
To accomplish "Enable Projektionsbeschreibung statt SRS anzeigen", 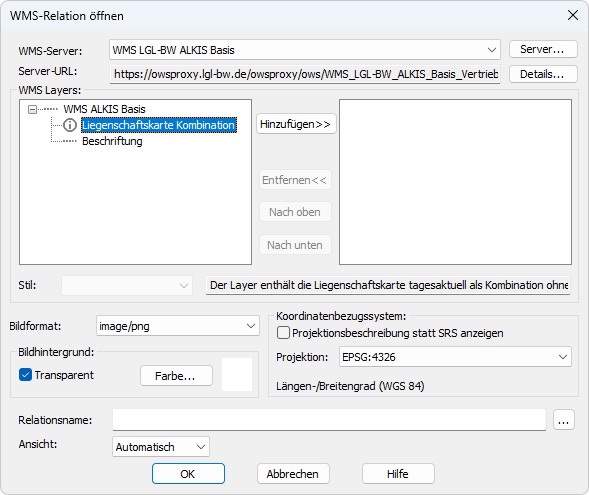I will 283,333.
